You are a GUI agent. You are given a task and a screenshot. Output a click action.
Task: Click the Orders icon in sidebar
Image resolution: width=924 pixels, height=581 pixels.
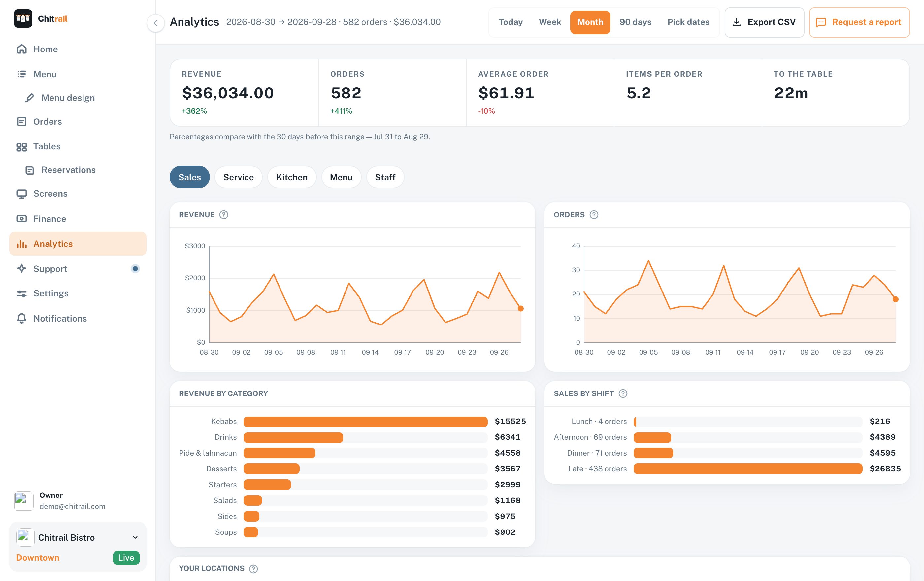pyautogui.click(x=22, y=122)
